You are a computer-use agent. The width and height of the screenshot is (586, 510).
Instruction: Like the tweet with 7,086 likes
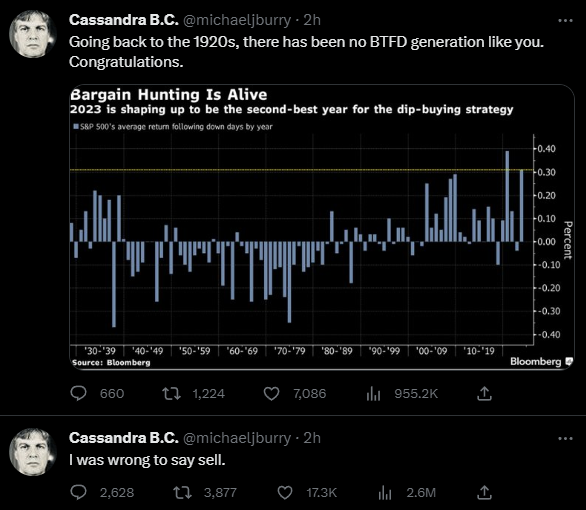click(x=271, y=393)
